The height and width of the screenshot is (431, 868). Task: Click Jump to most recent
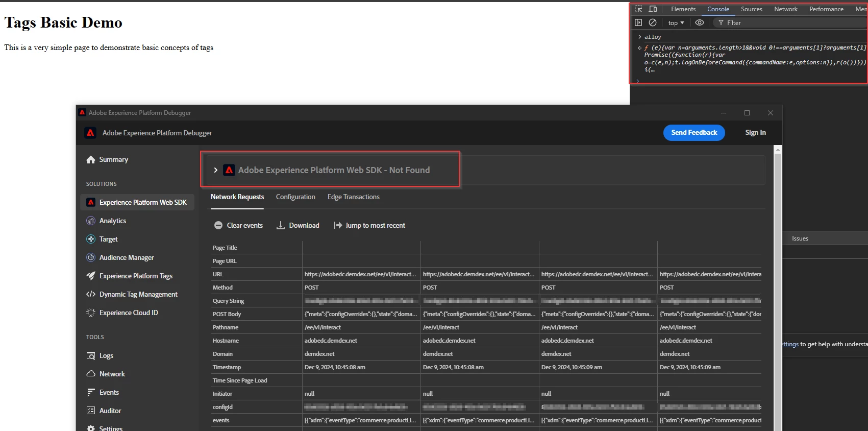pos(369,225)
